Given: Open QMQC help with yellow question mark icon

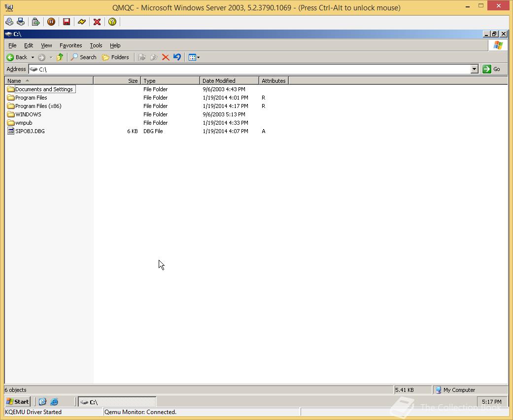Looking at the screenshot, I should (x=112, y=22).
